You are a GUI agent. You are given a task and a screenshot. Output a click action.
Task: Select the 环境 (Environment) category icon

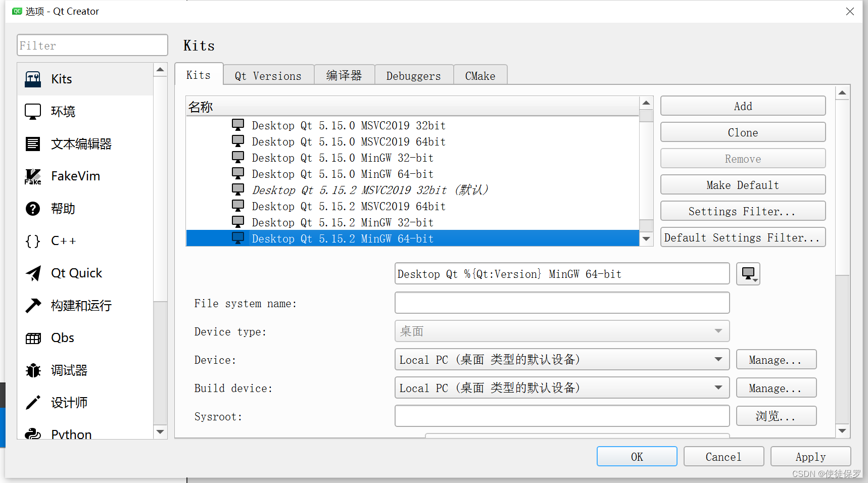tap(63, 111)
